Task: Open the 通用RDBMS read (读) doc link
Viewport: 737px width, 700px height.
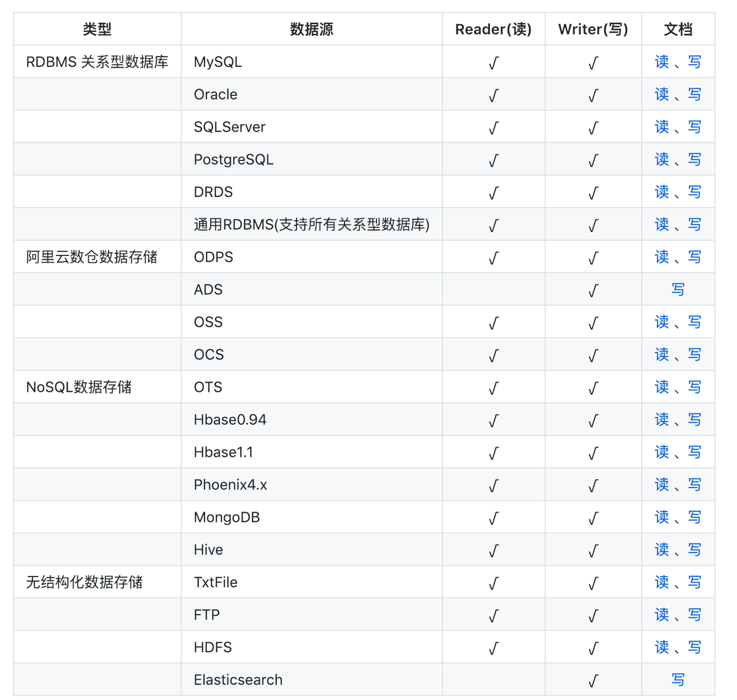Action: click(661, 225)
